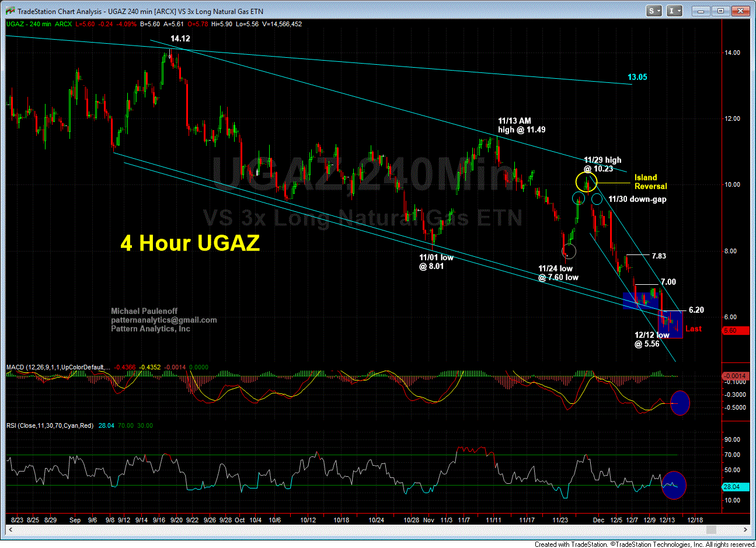Click the '12/12 low @ 5.56' annotation
The width and height of the screenshot is (756, 548).
652,340
